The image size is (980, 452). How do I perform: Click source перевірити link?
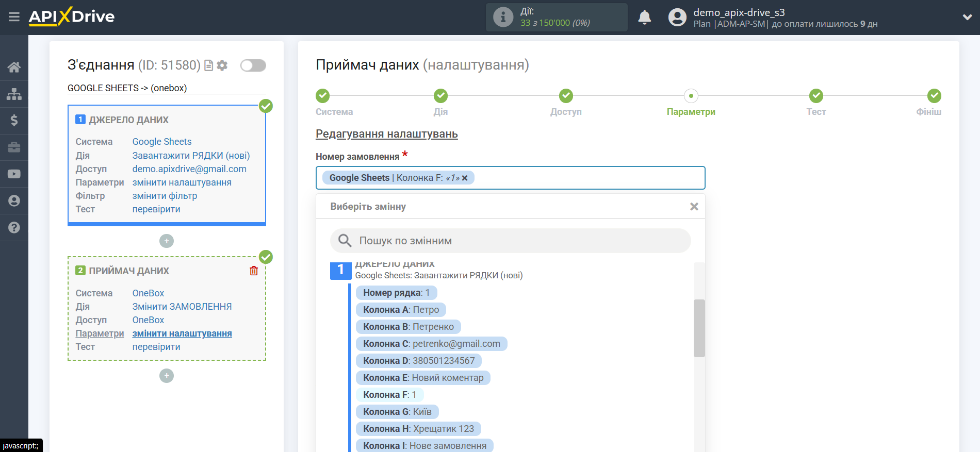(156, 209)
